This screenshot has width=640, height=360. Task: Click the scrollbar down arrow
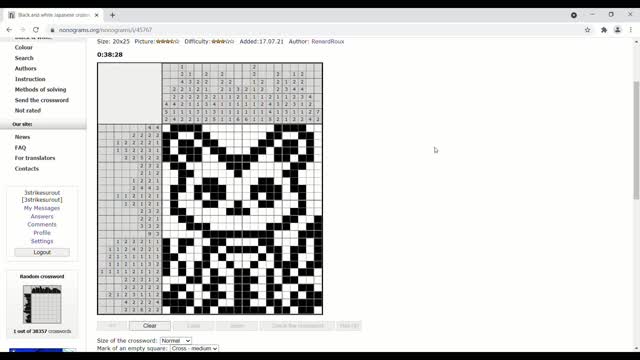tap(636, 349)
